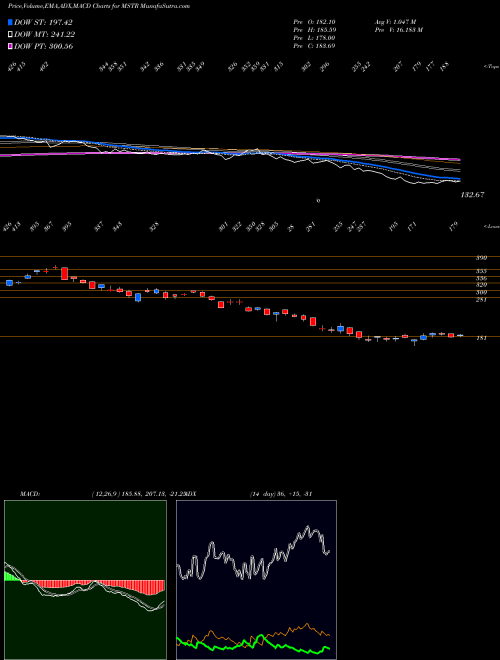This screenshot has width=500, height=660.
Task: Click the magenta DOW PT legend swatch
Action: tap(10, 46)
